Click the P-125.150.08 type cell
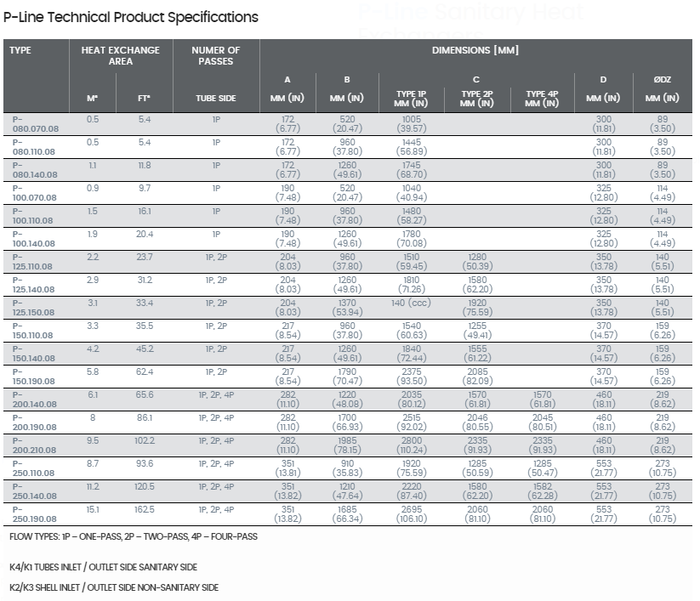 [33, 308]
